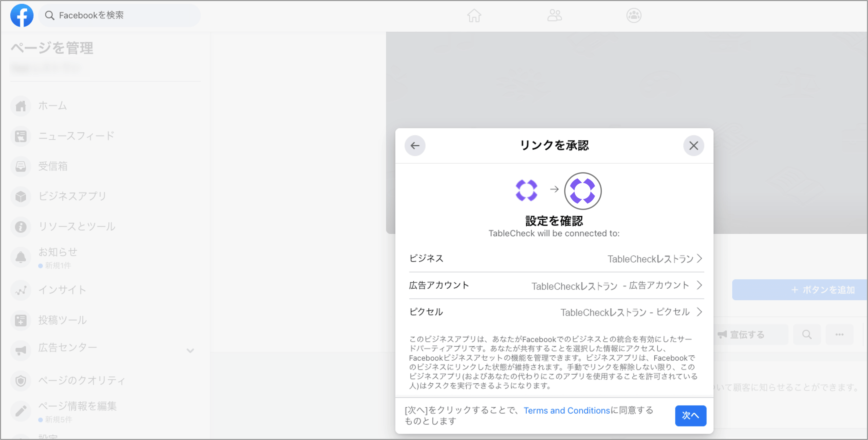Expand the 広告センター sidebar dropdown arrow
The image size is (868, 440).
pyautogui.click(x=190, y=351)
